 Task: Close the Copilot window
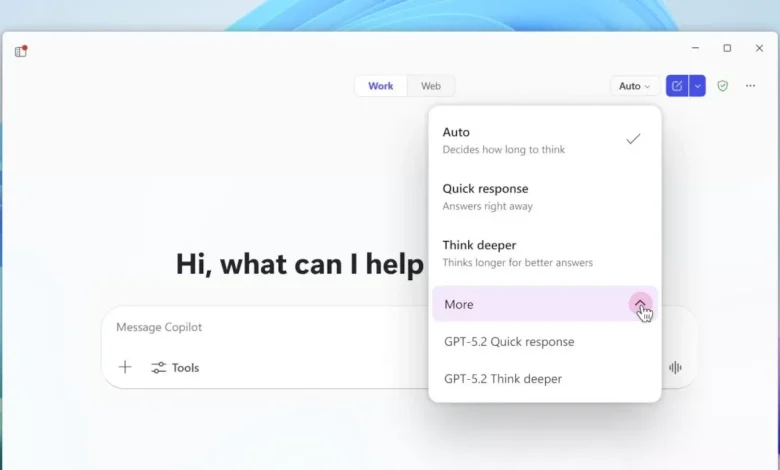(x=759, y=48)
